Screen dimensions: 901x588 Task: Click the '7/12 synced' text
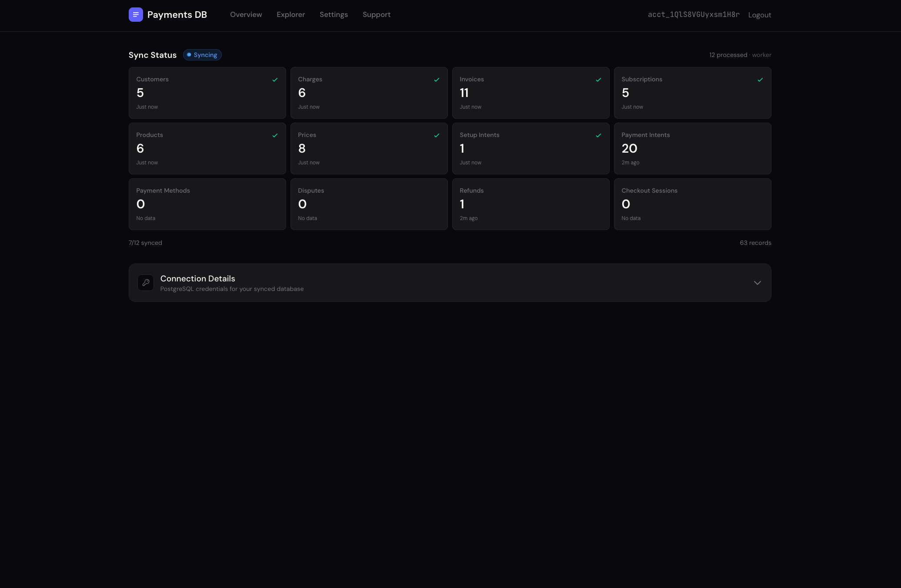point(145,243)
